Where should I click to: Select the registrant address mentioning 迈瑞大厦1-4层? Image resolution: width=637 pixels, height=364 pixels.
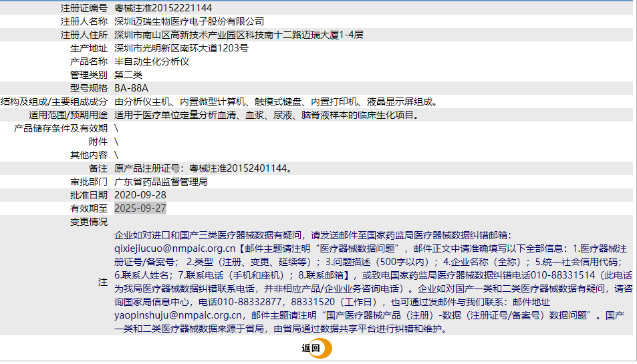tap(239, 35)
